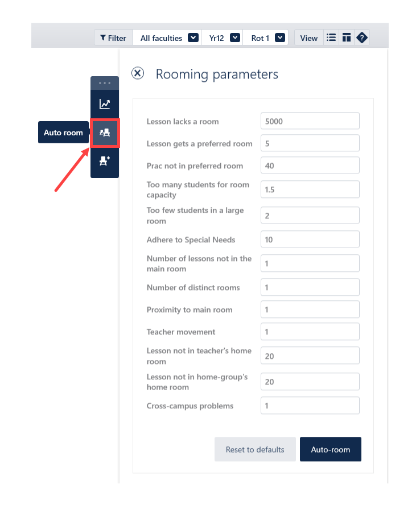Focus the Adhere to Special Needs field

click(x=310, y=239)
